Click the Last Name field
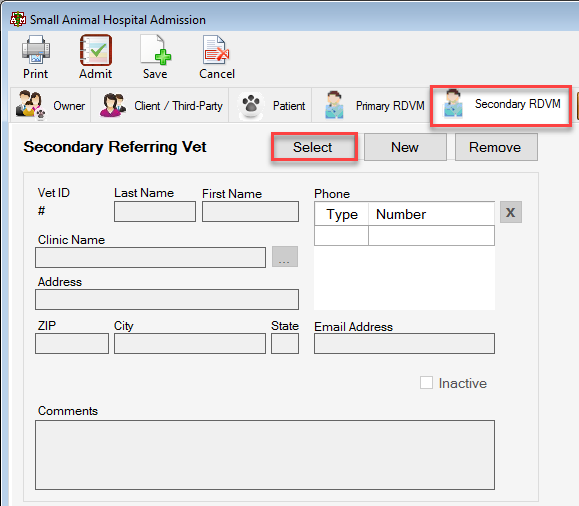 [x=155, y=211]
